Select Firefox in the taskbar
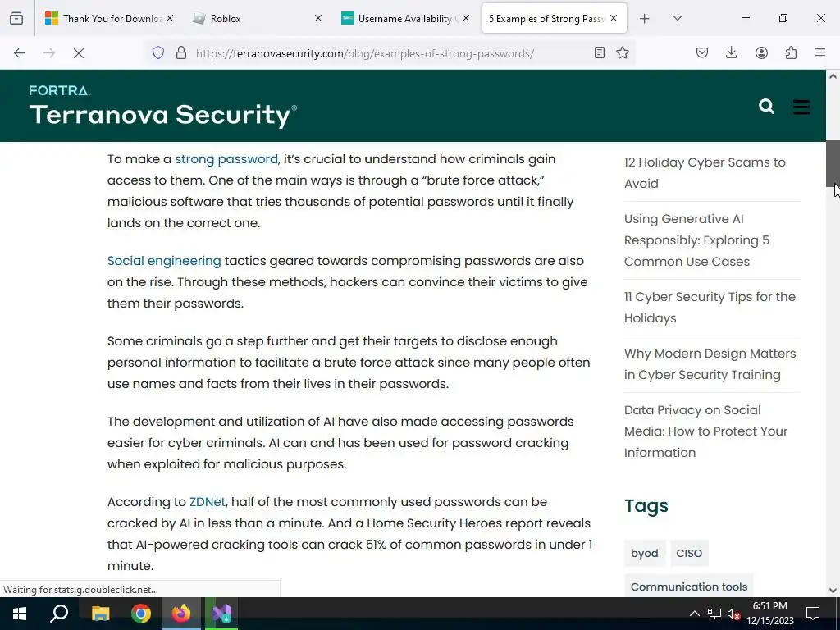This screenshot has width=840, height=630. click(181, 614)
